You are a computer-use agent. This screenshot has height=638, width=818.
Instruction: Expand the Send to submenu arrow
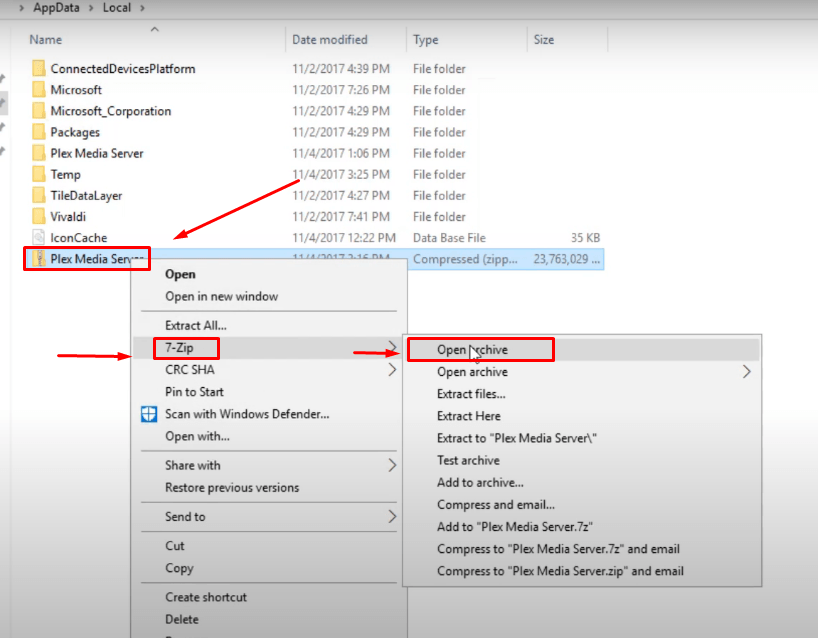(392, 516)
